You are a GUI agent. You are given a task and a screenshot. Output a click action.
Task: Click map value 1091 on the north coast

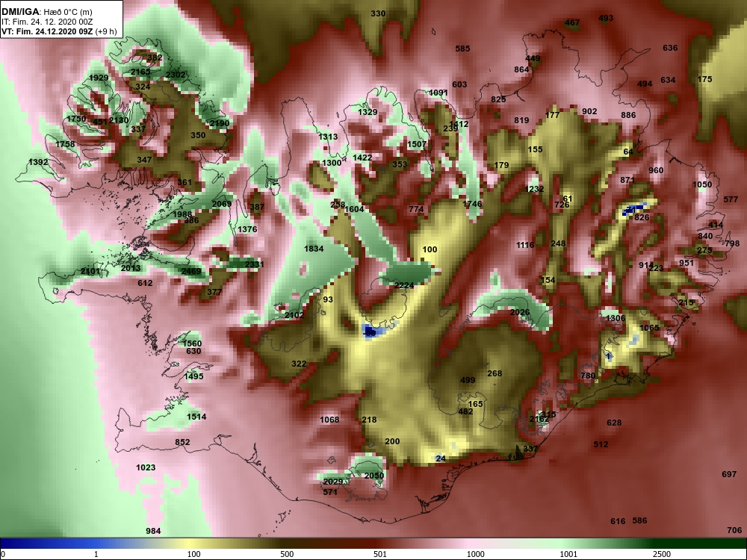coord(438,93)
